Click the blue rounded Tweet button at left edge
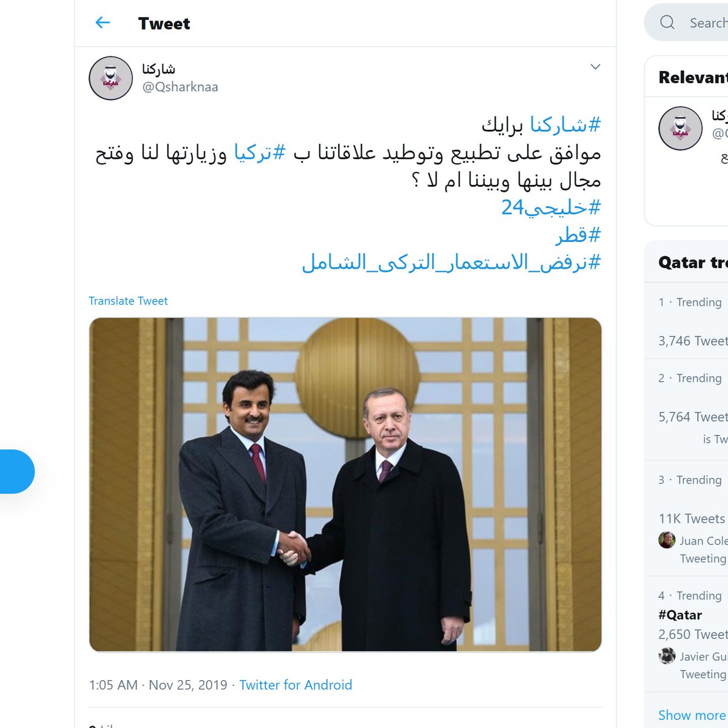This screenshot has height=728, width=728. tap(17, 471)
